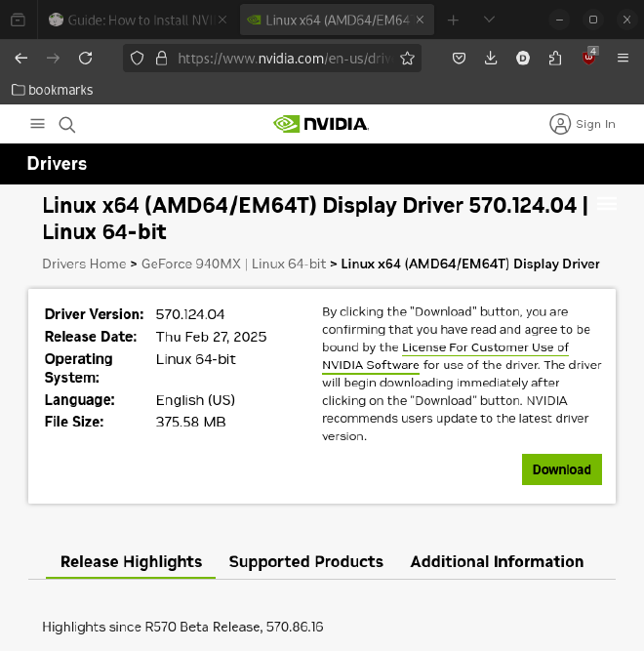Click 'Linux x64 (AMD64/EM64T) Display Driver' breadcrumb text
This screenshot has width=644, height=651.
(470, 264)
